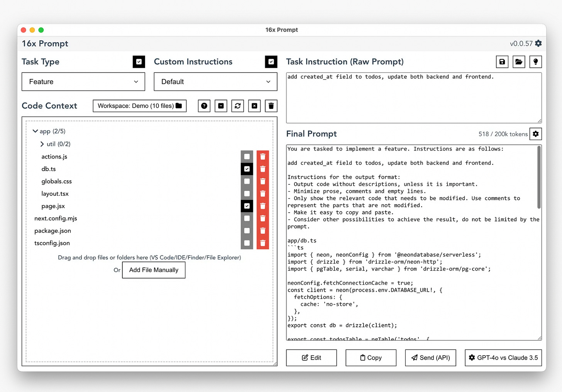Select the layout.tsx file name
The height and width of the screenshot is (392, 562).
[x=55, y=194]
